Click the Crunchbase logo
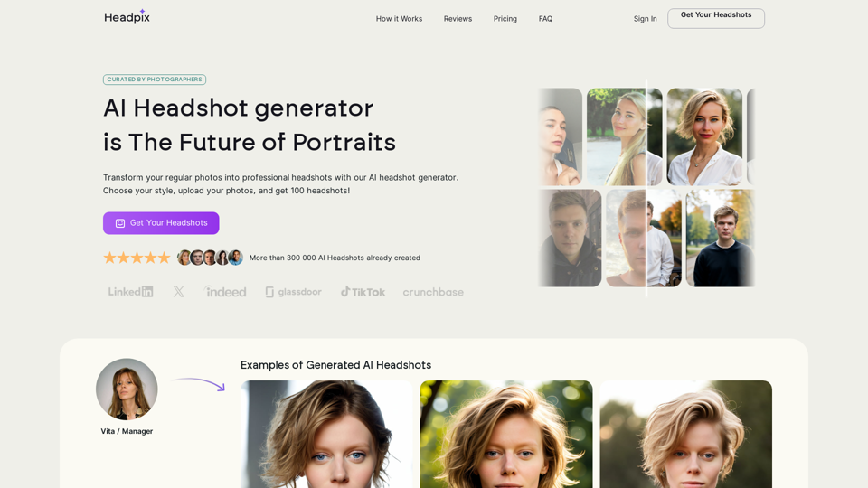The width and height of the screenshot is (868, 488). pos(433,292)
